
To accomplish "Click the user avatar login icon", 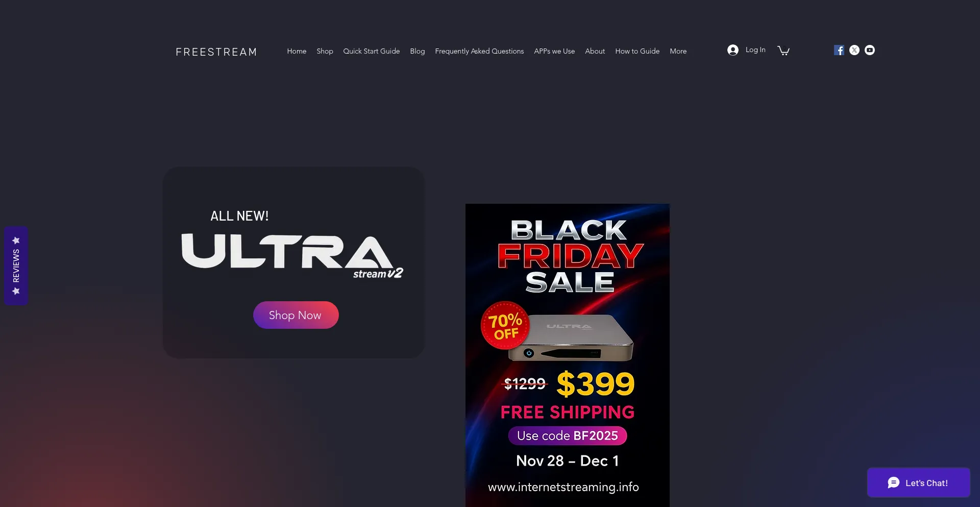I will [x=733, y=50].
